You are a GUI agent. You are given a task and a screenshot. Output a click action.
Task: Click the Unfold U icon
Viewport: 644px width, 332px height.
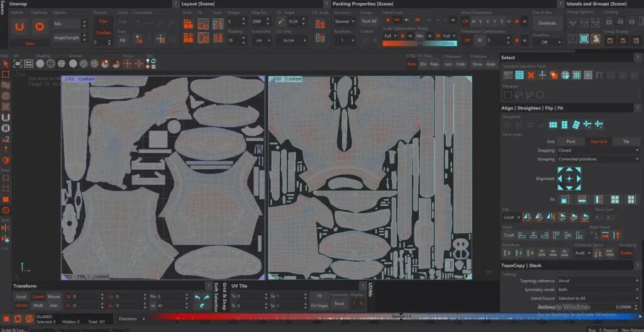pyautogui.click(x=19, y=28)
